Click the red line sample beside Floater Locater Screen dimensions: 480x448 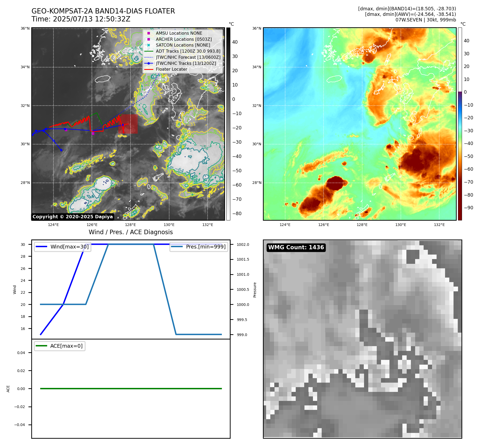pos(149,70)
